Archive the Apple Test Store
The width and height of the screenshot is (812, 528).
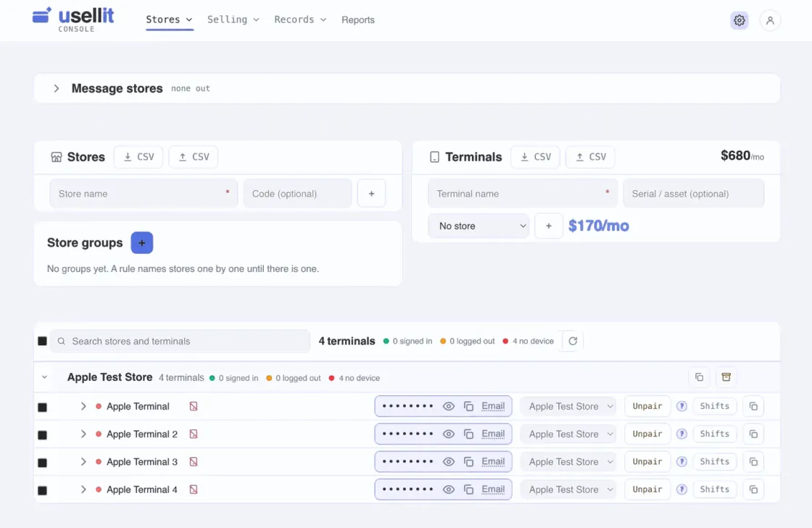tap(726, 377)
